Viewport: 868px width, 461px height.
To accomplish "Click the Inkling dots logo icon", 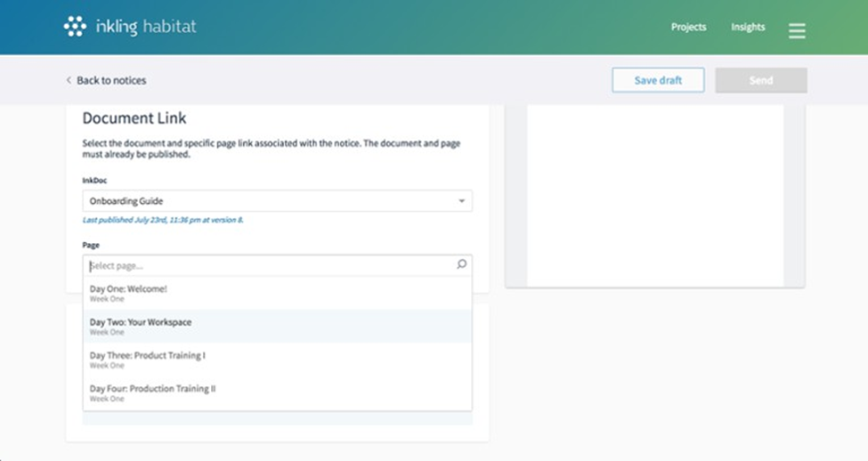I will coord(75,27).
